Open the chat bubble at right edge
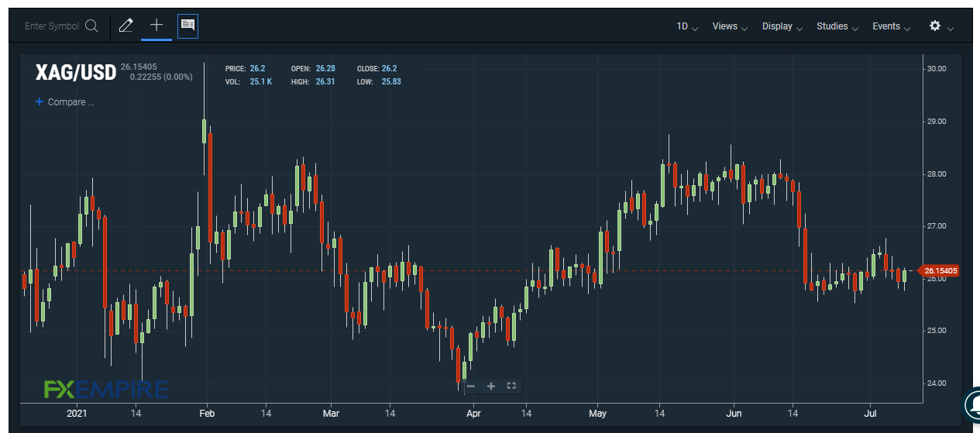Screen dimensions: 980x433 [973, 404]
